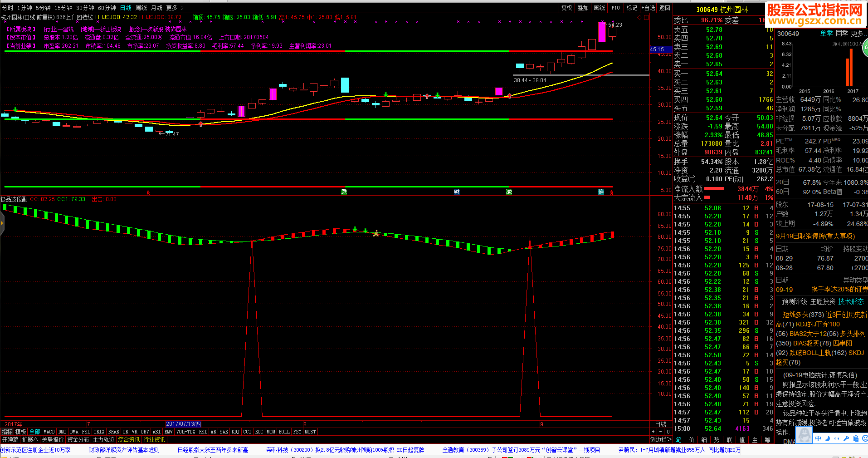Screen dimensions: 868x458
Task: Open the 画线 drawing tools
Action: pos(600,8)
